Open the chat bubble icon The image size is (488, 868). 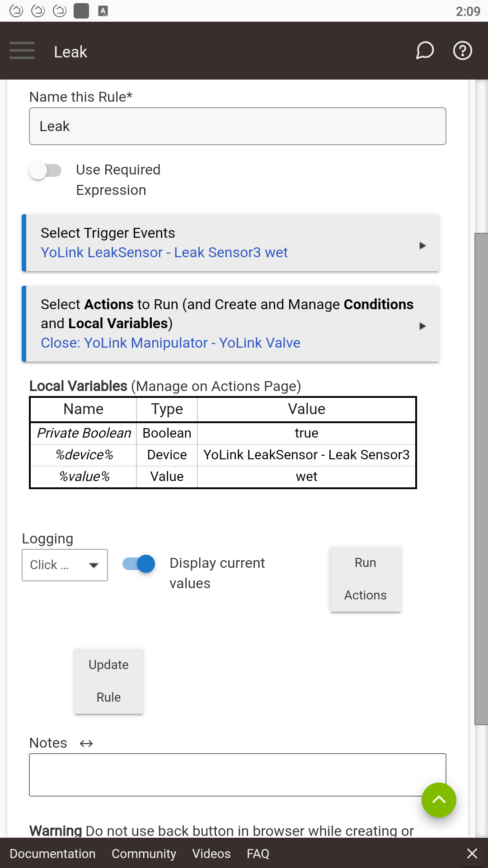coord(425,51)
